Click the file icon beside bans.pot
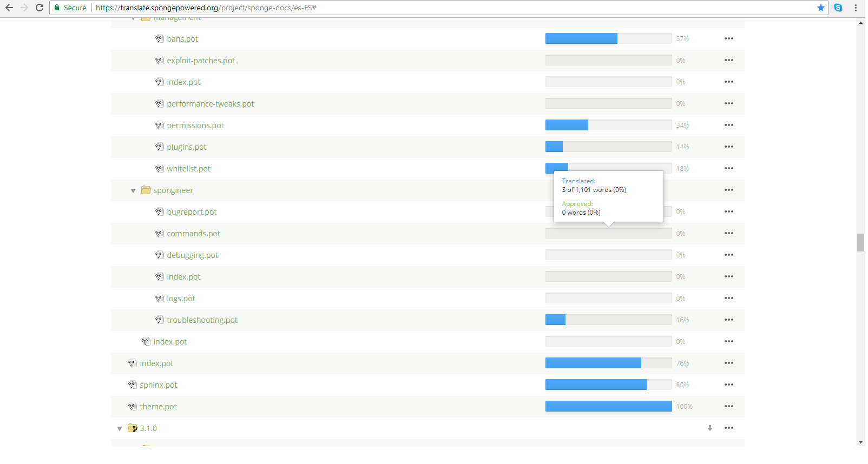This screenshot has height=464, width=868. (x=159, y=38)
